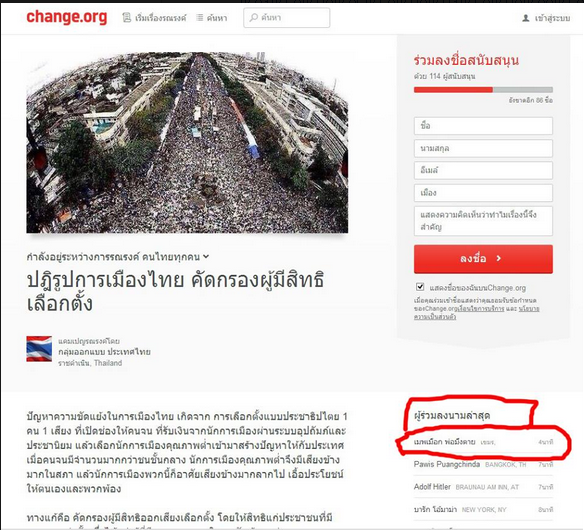This screenshot has width=584, height=530.
Task: Click the browse list icon
Action: tap(200, 18)
